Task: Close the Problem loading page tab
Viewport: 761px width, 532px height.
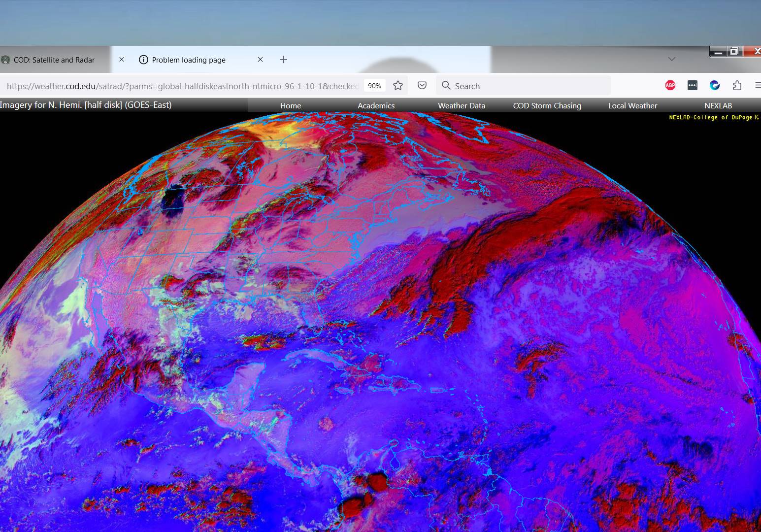Action: coord(260,60)
